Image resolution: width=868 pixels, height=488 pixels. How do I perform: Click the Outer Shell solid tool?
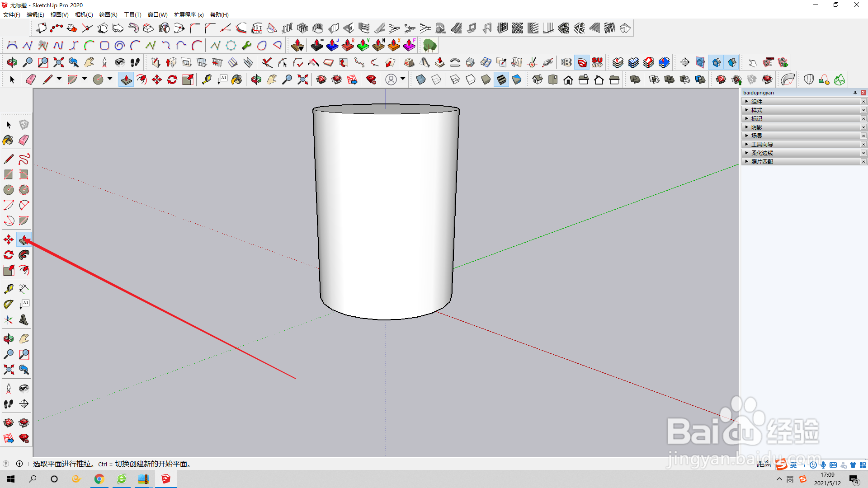[635, 80]
